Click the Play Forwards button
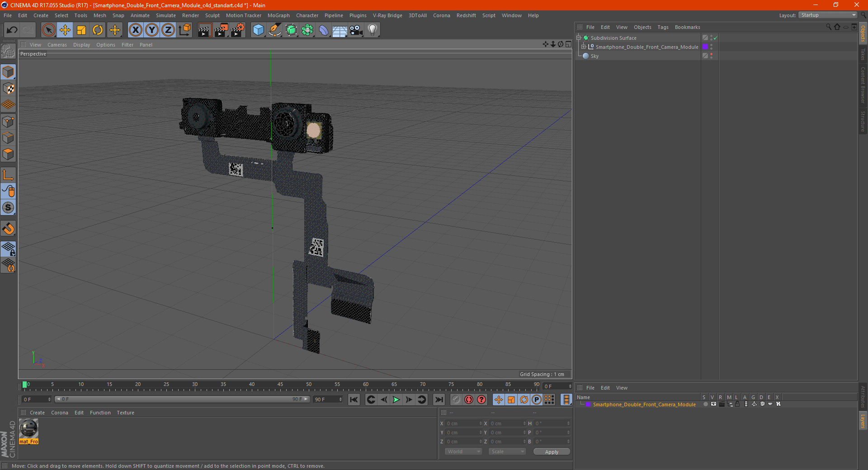The width and height of the screenshot is (868, 470). (x=396, y=399)
